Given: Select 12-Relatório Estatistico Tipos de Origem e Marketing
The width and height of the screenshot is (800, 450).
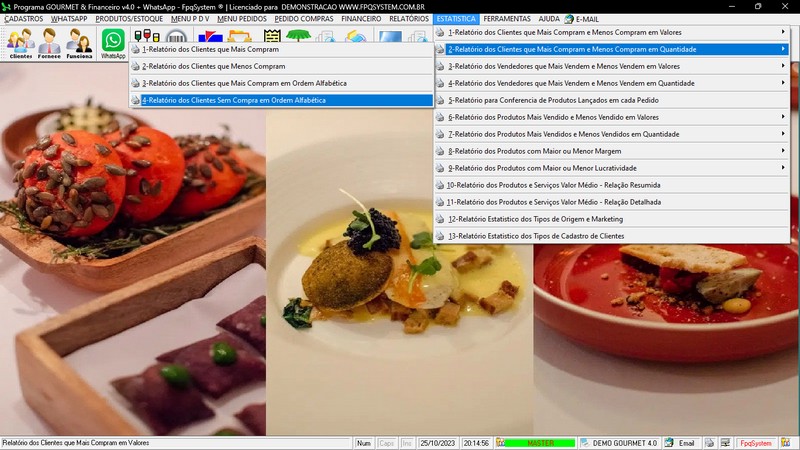Looking at the screenshot, I should pos(611,219).
